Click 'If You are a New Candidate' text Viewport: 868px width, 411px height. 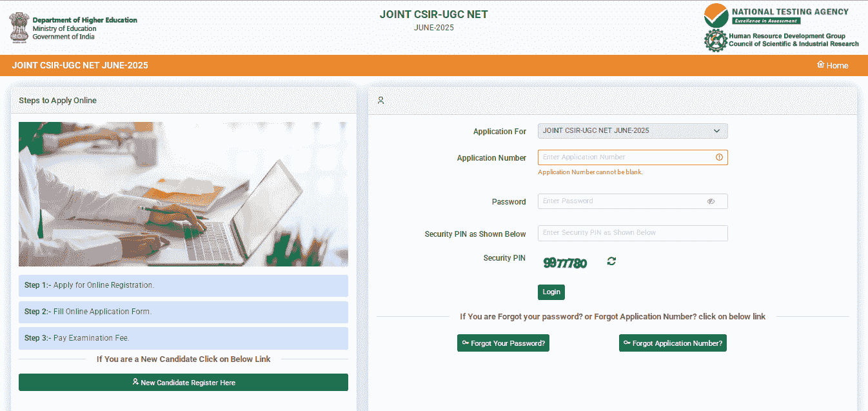tap(183, 359)
